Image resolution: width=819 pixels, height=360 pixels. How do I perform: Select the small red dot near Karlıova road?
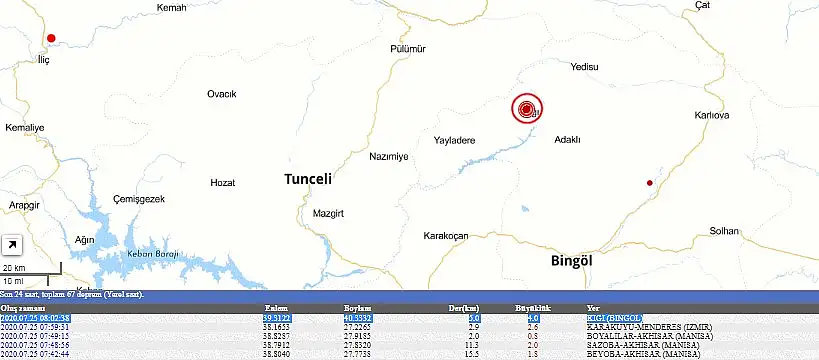(650, 183)
